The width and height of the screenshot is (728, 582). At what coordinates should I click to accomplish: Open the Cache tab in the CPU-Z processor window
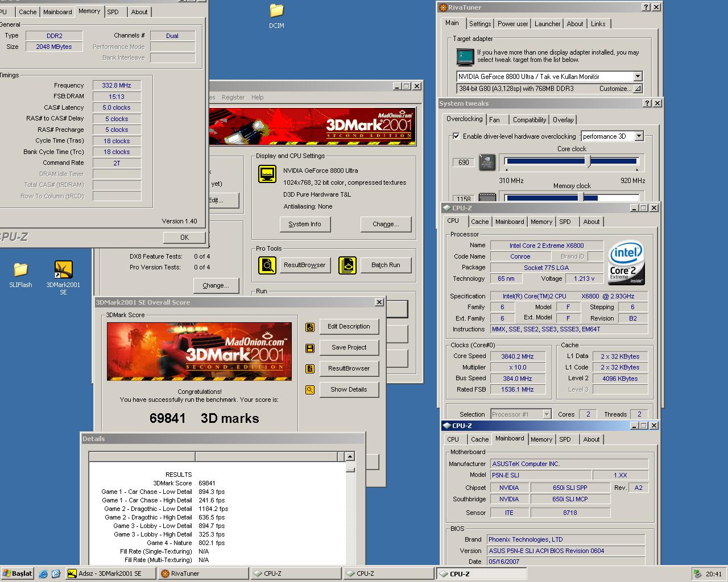[x=479, y=222]
